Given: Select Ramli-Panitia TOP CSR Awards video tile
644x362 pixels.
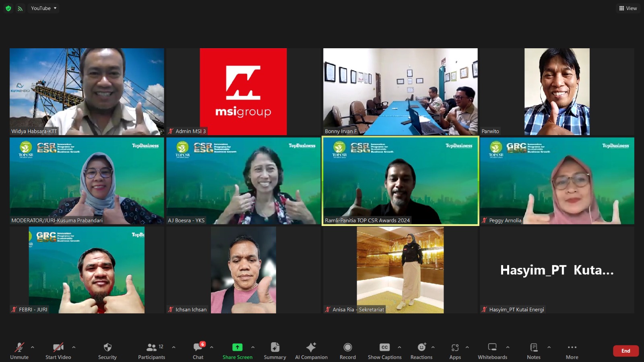Looking at the screenshot, I should [400, 181].
